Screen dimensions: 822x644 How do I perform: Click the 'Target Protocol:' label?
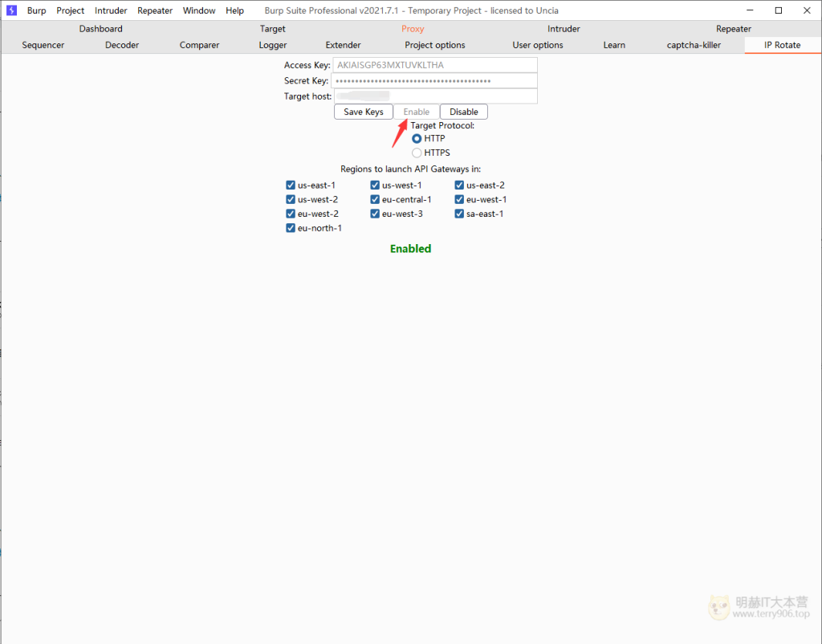click(442, 125)
